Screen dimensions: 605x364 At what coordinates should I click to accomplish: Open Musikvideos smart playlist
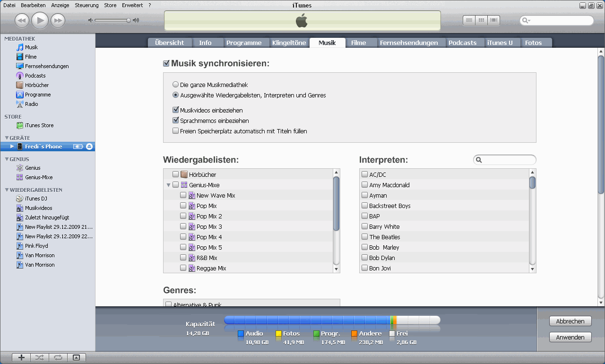38,208
